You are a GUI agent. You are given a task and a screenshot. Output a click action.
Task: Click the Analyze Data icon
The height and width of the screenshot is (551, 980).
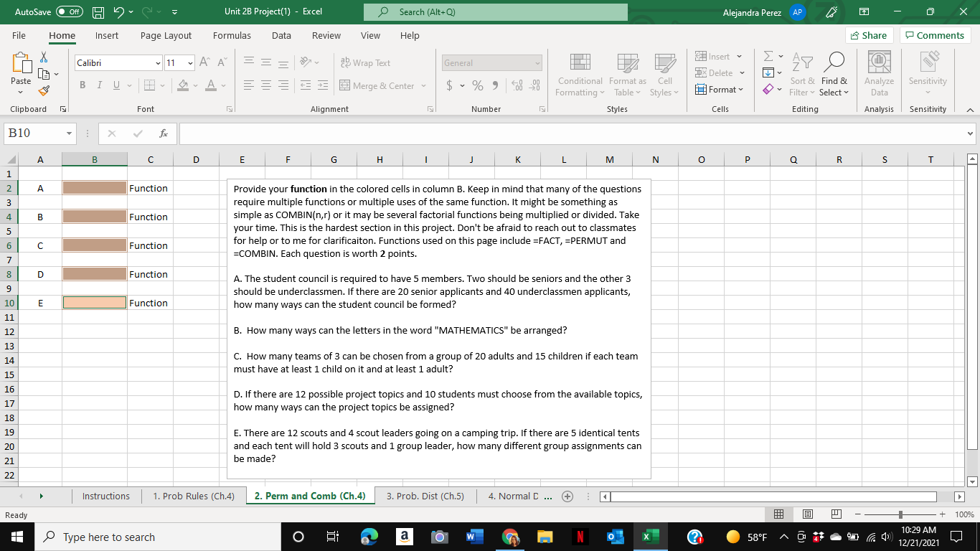(879, 72)
